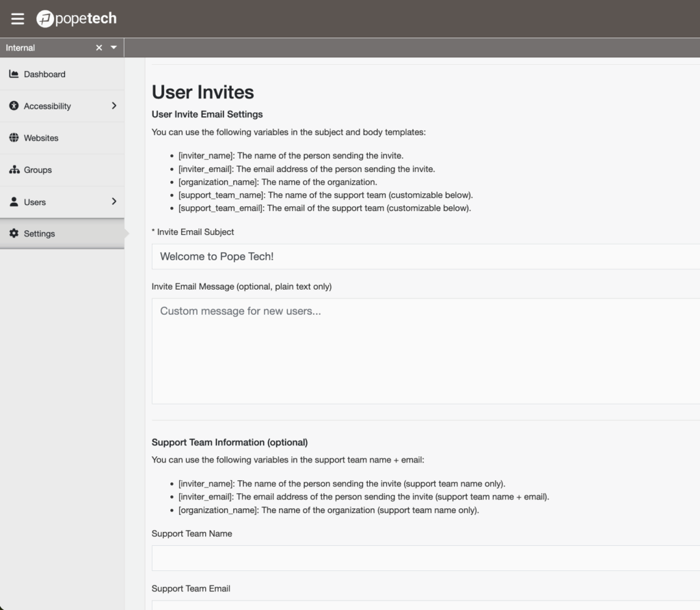Expand the Users submenu chevron
Screen dimensions: 700x610
click(113, 202)
